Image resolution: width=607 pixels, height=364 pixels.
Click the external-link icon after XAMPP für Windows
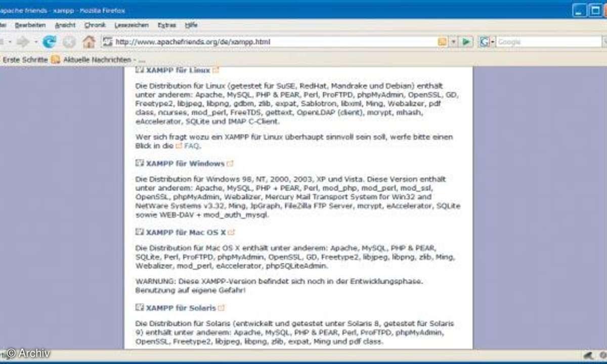coord(231,164)
